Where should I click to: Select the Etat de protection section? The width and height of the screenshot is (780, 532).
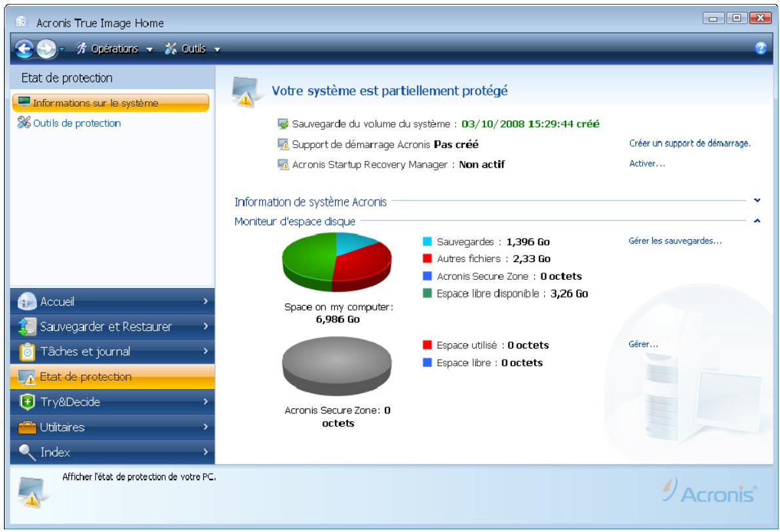pos(113,377)
